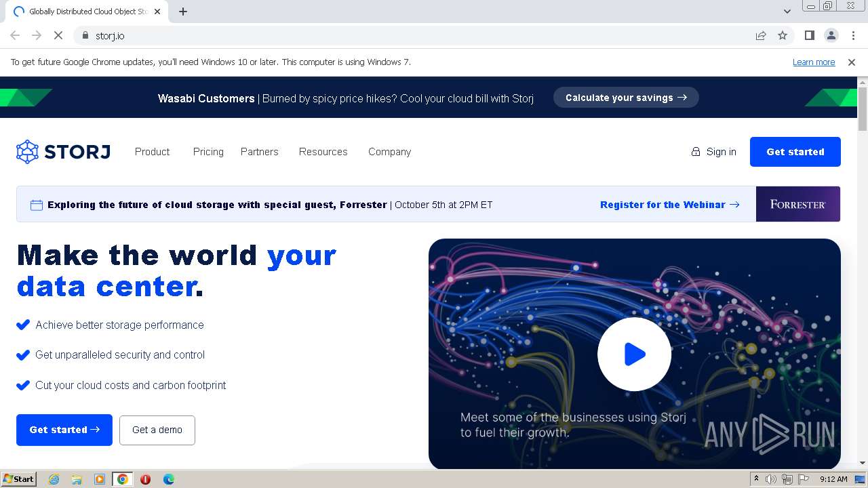The height and width of the screenshot is (488, 868).
Task: Click the 'Make the world your data center' heading
Action: coord(176,270)
